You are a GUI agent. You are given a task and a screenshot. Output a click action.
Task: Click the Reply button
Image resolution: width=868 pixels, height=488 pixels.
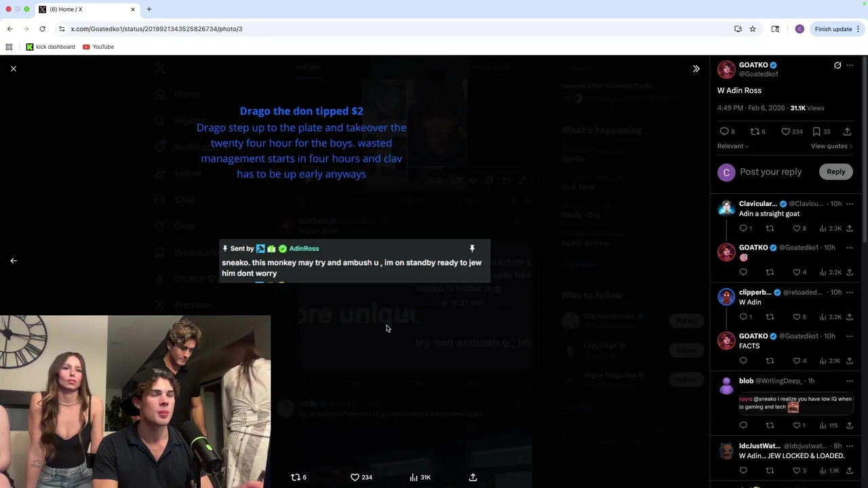(x=835, y=171)
